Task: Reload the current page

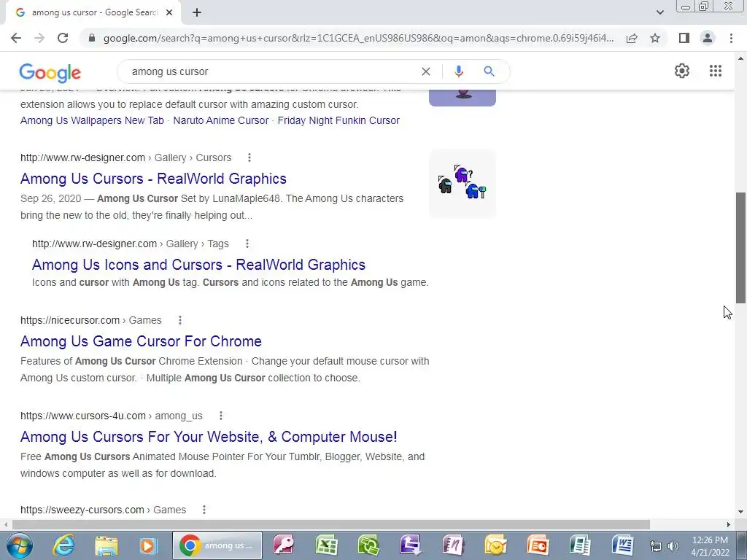Action: (x=63, y=38)
